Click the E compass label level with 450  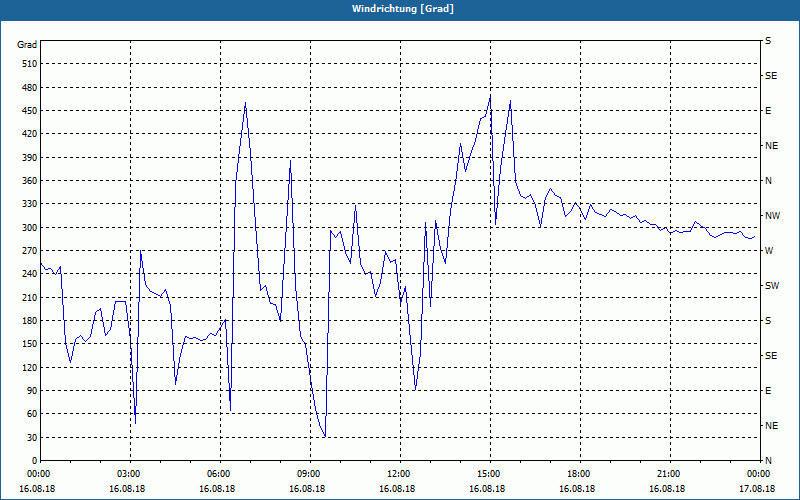(x=768, y=111)
